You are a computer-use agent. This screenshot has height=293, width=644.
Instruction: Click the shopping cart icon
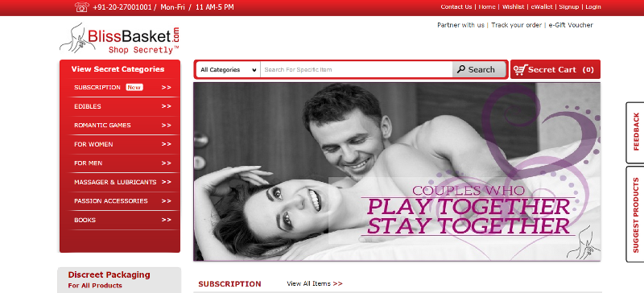pos(520,70)
